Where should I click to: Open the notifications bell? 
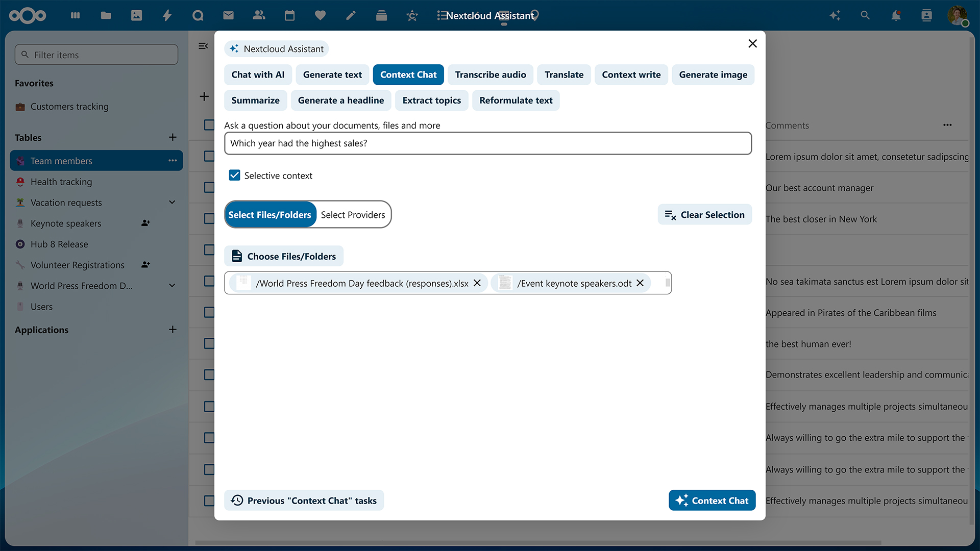click(x=896, y=16)
